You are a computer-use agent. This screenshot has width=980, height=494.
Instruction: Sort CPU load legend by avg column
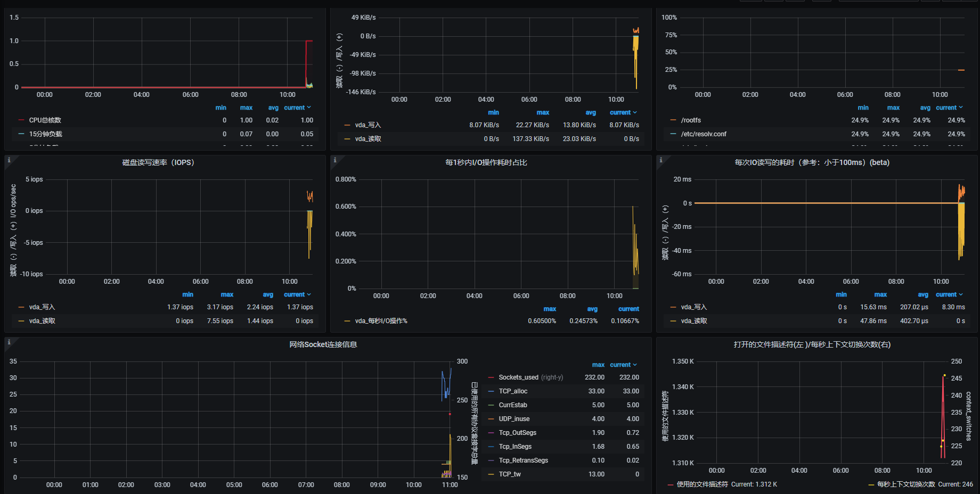pyautogui.click(x=273, y=108)
